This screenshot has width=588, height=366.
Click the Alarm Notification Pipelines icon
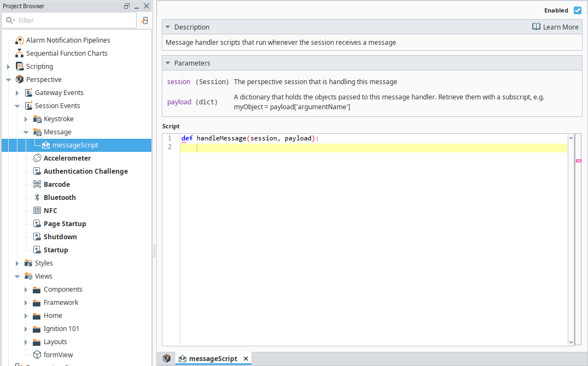tap(20, 40)
